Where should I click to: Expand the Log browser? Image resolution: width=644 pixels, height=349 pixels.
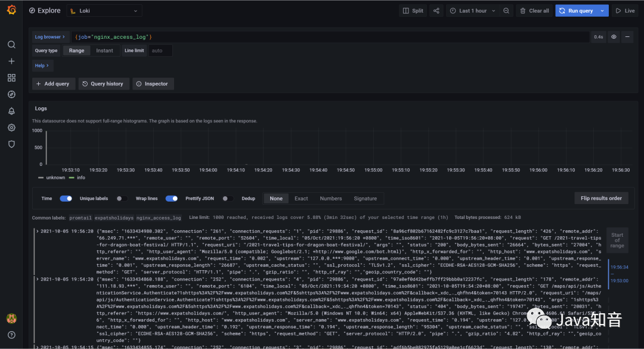coord(49,37)
